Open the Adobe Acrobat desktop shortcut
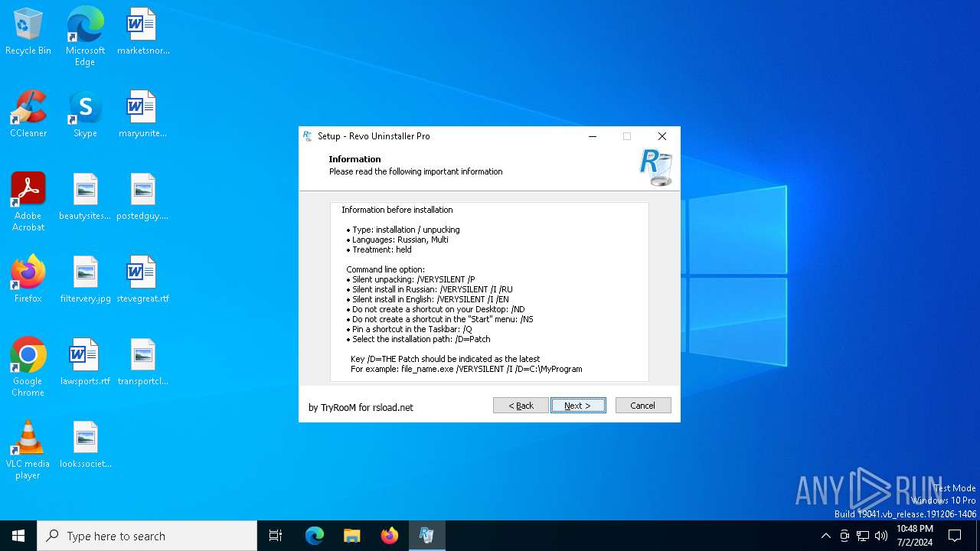980x551 pixels. click(x=28, y=202)
